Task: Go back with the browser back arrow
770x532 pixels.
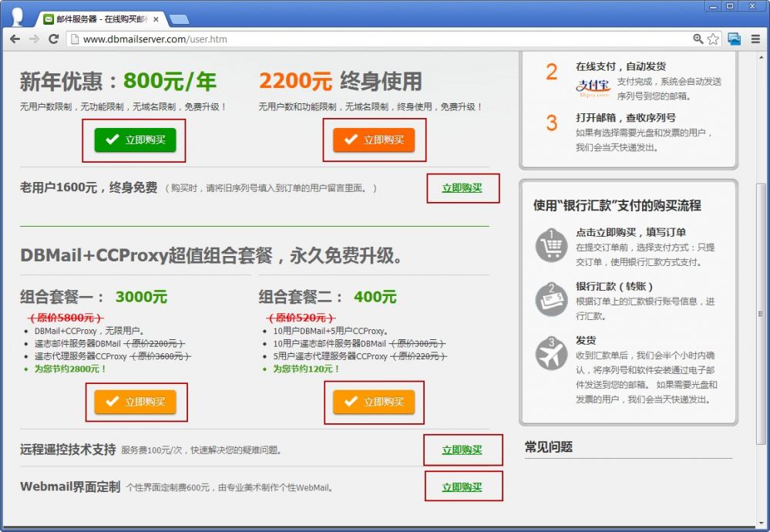Action: pyautogui.click(x=15, y=39)
